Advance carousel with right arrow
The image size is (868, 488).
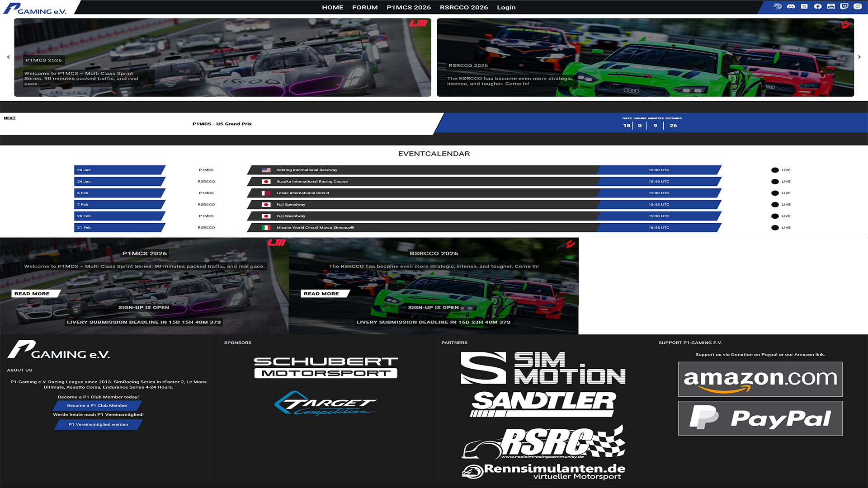click(x=859, y=57)
